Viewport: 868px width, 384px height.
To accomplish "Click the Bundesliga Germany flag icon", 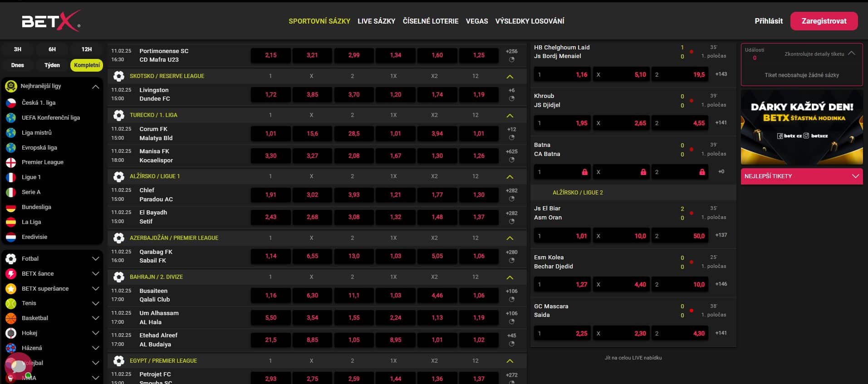I will [11, 207].
